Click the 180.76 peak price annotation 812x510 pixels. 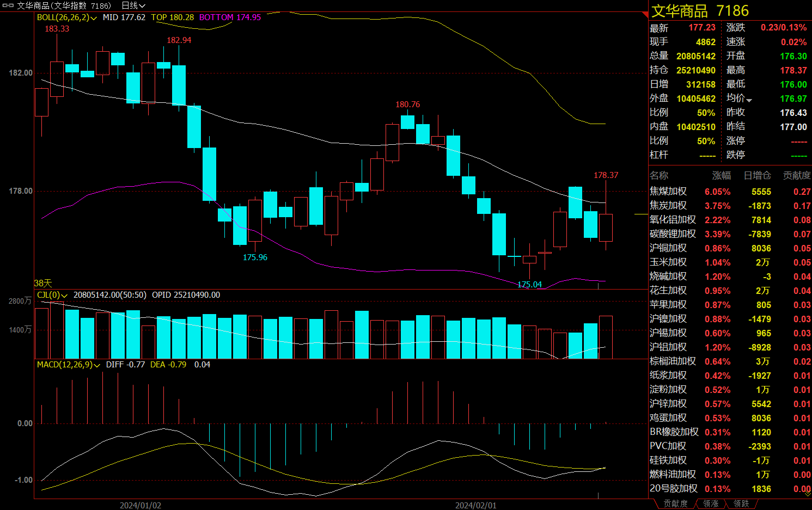407,105
